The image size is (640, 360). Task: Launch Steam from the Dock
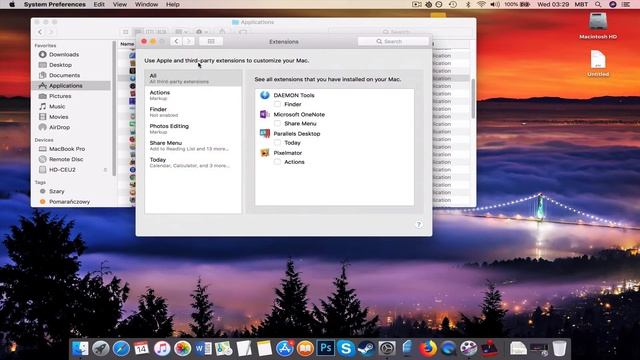(367, 349)
